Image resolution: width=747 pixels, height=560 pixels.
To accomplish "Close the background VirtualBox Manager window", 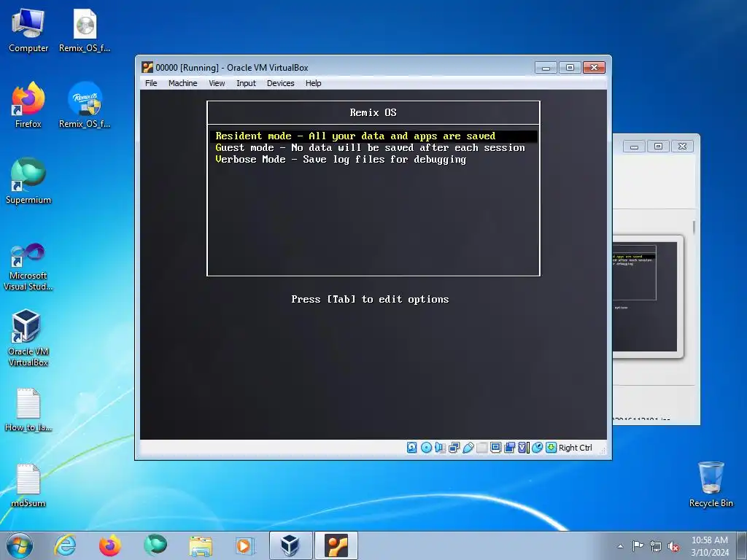I will coord(682,146).
